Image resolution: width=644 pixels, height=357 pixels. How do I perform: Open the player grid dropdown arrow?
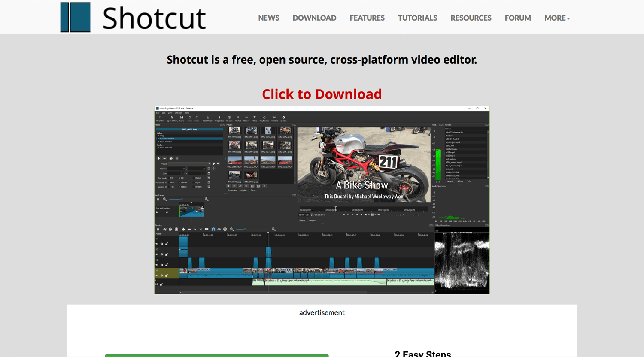pos(375,215)
